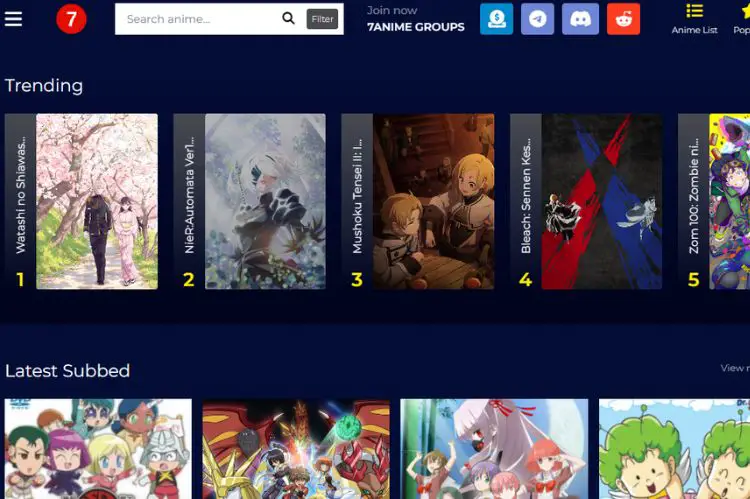Open the chibi characters group latest subbed thumbnail
Image resolution: width=750 pixels, height=499 pixels.
tap(98, 449)
